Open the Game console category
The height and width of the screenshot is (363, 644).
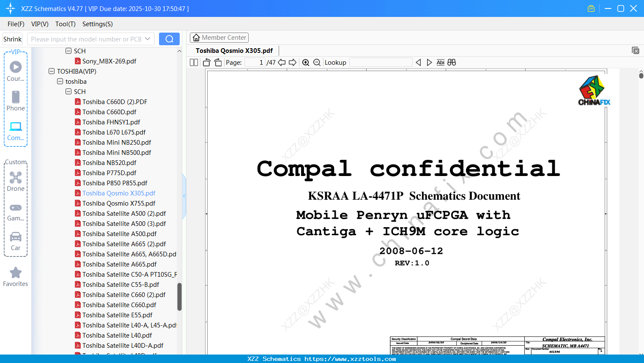pyautogui.click(x=16, y=212)
